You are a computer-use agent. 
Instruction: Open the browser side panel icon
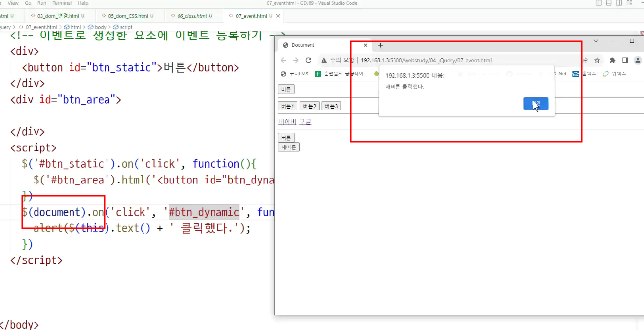tap(625, 60)
